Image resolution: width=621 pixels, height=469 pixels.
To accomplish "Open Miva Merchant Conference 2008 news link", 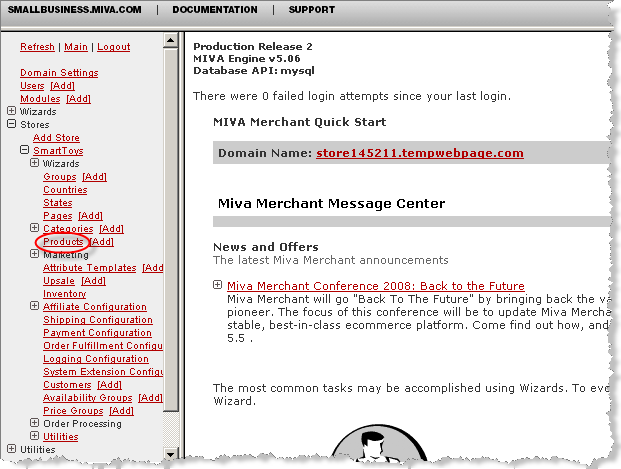I will point(376,286).
